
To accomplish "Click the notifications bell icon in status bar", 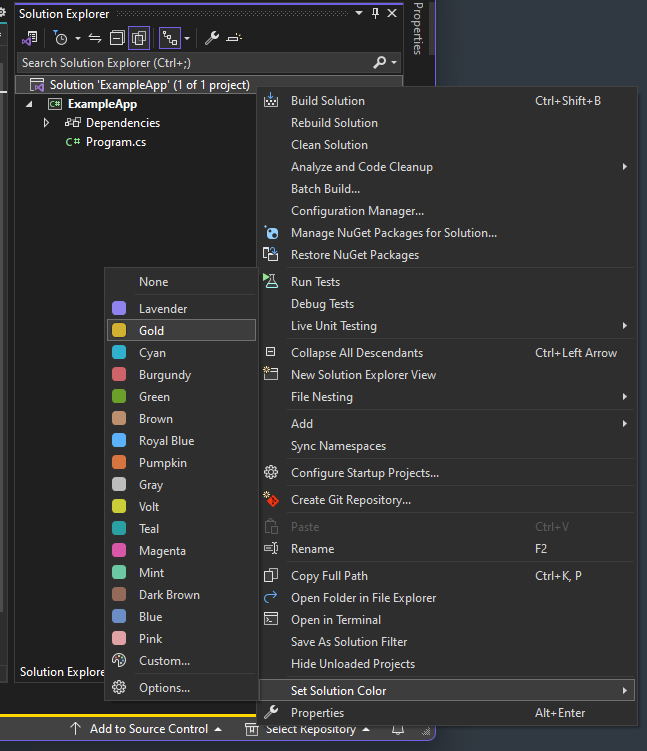I will click(x=398, y=729).
